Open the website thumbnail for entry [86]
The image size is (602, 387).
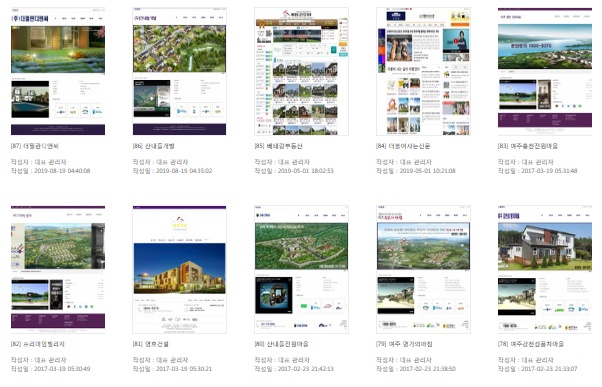pos(179,71)
